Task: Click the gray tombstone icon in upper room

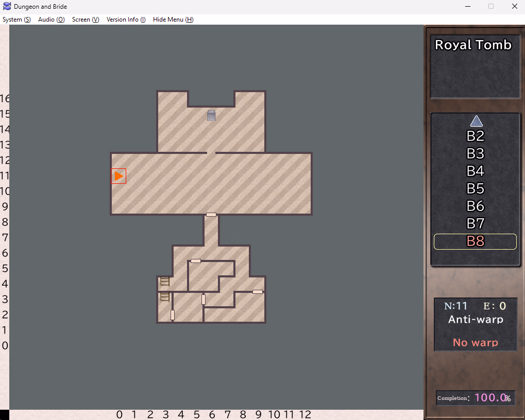Action: tap(211, 116)
